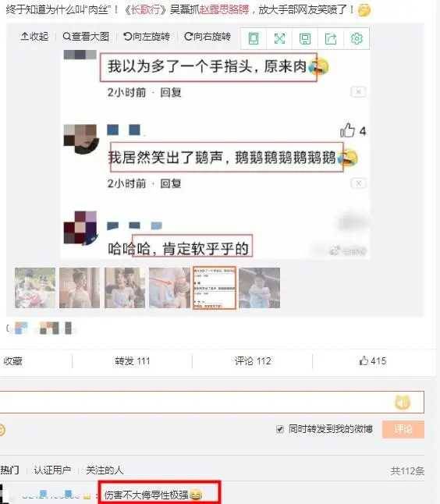Screen dimensions: 440x504
Task: Toggle 同时转发到我的微博 checkbox
Action: [279, 429]
